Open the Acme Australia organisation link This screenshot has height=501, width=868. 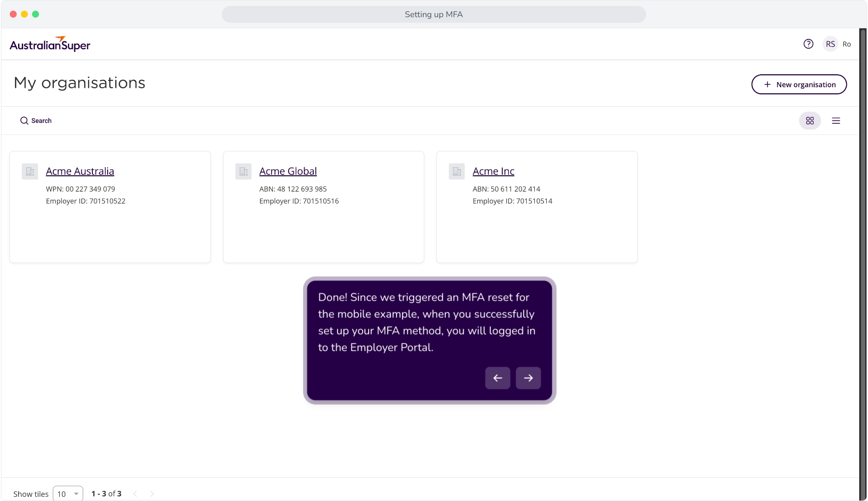pyautogui.click(x=80, y=171)
